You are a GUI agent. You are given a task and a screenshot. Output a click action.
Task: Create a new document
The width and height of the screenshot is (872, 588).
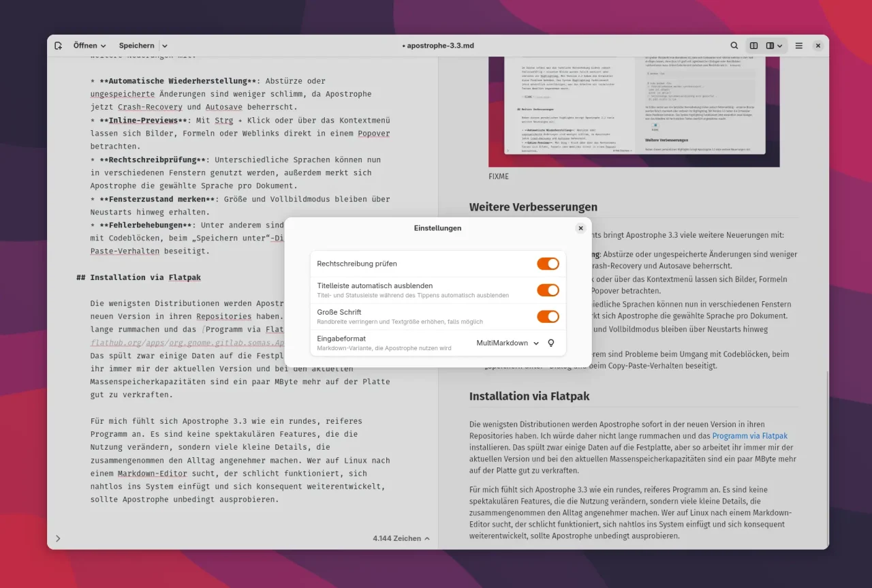58,45
